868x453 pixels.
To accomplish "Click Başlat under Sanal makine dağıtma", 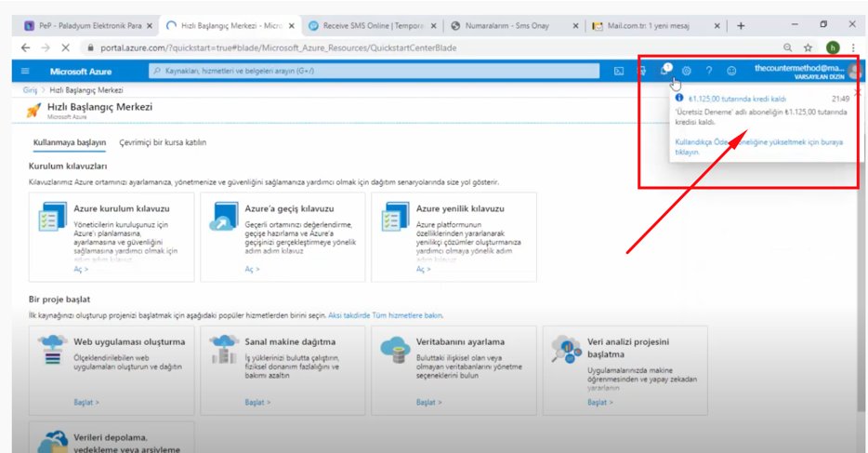I will point(258,403).
